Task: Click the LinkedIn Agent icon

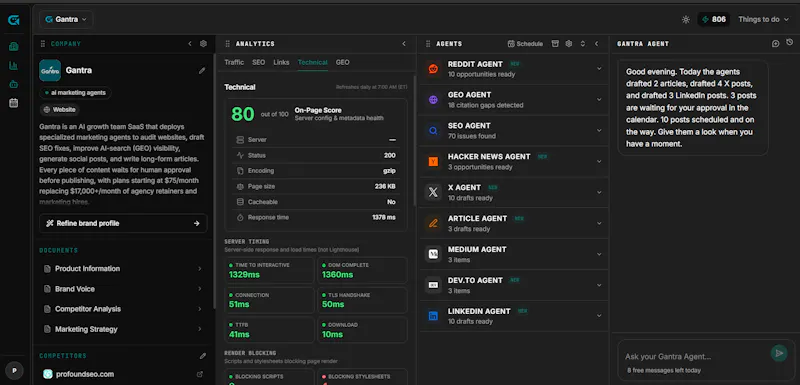Action: (433, 316)
